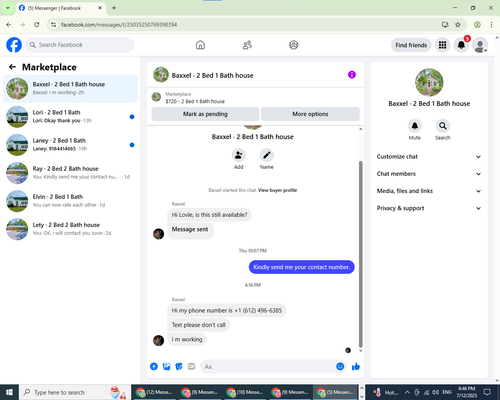The width and height of the screenshot is (500, 400).
Task: Open the Lori - 2 Bed 1 Bath chat
Action: 70,117
